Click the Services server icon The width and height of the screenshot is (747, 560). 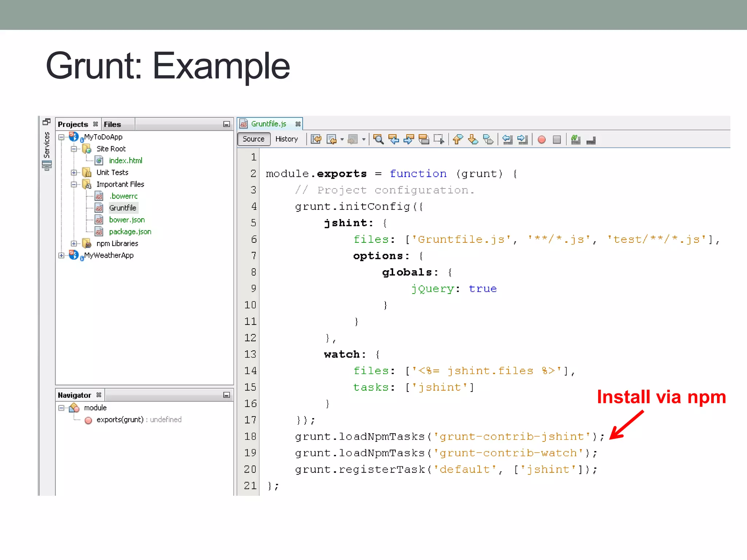(47, 166)
